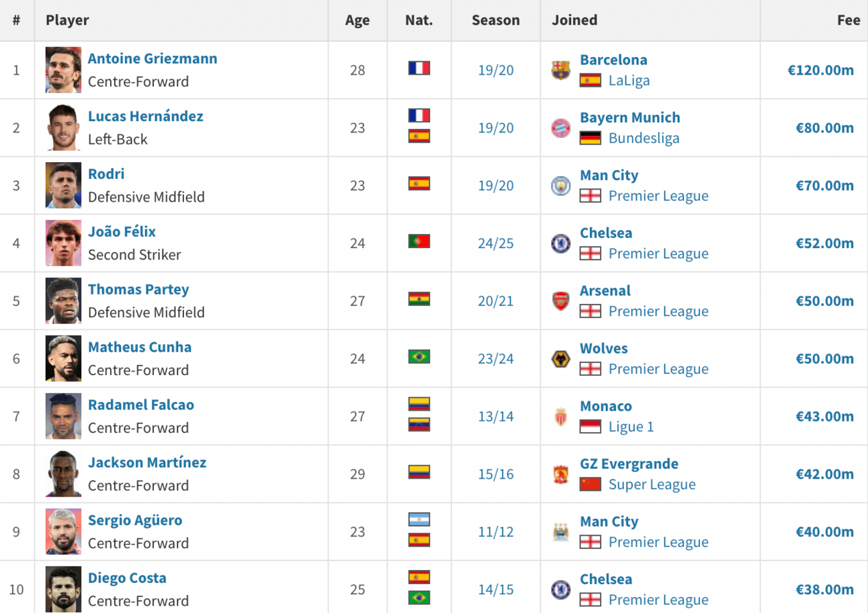Click the Arsenal club crest icon

[x=560, y=301]
